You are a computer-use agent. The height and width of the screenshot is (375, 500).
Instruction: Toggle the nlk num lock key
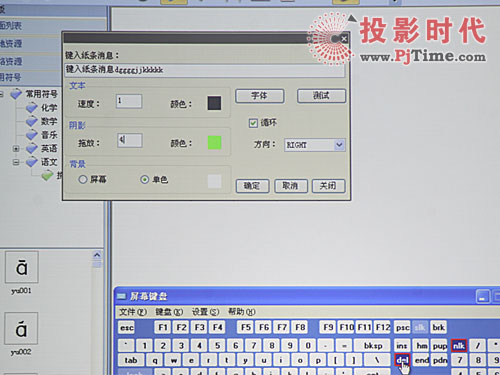coord(459,346)
